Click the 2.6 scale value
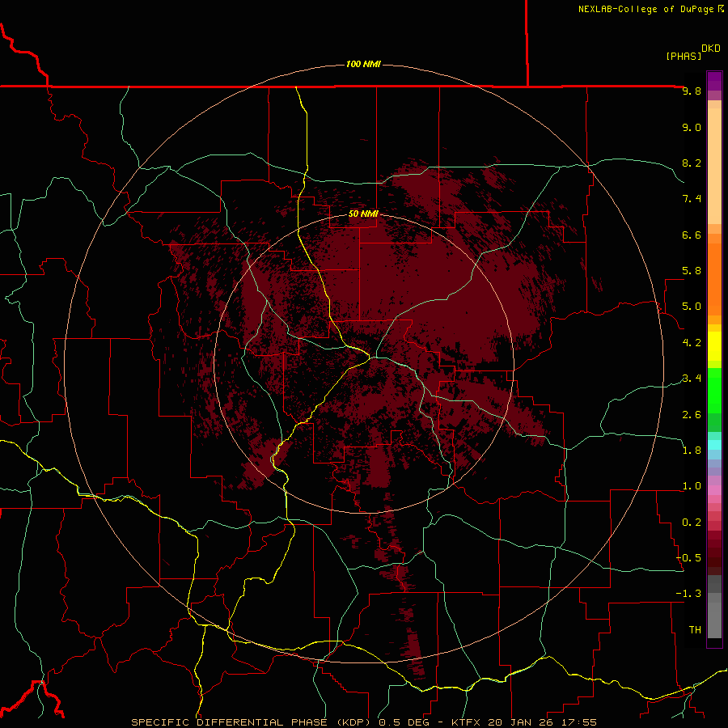The image size is (728, 728). (692, 414)
